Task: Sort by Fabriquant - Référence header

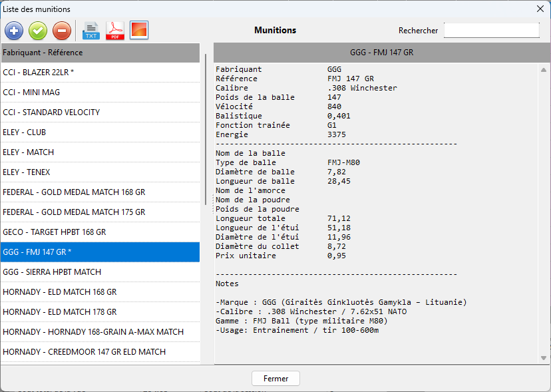Action: [100, 53]
